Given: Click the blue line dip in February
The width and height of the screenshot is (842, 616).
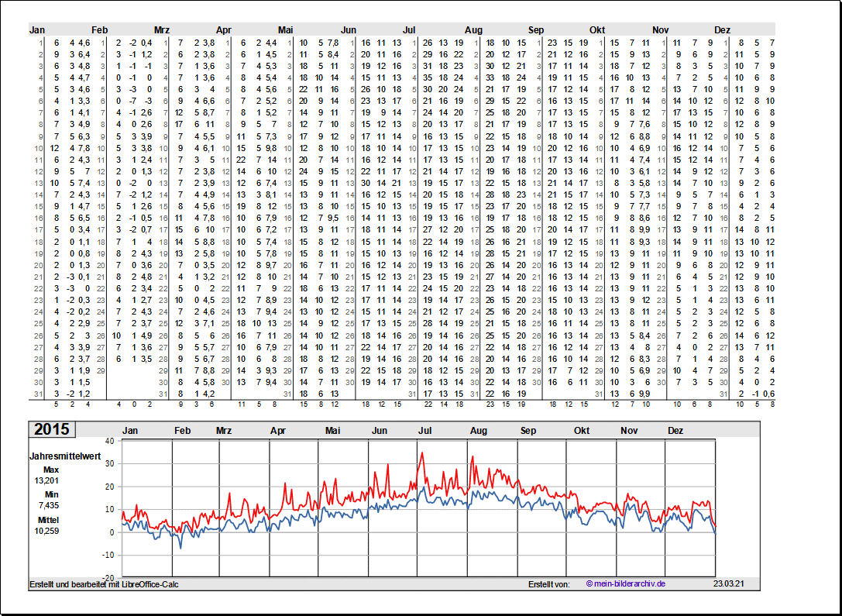Looking at the screenshot, I should point(181,548).
